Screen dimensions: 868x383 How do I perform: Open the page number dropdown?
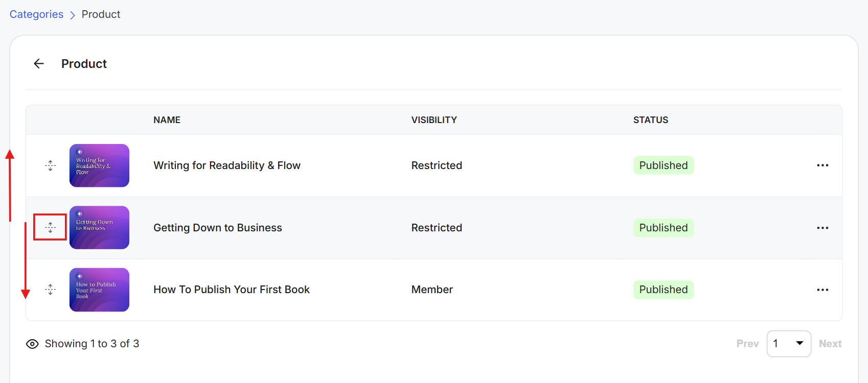click(x=789, y=344)
